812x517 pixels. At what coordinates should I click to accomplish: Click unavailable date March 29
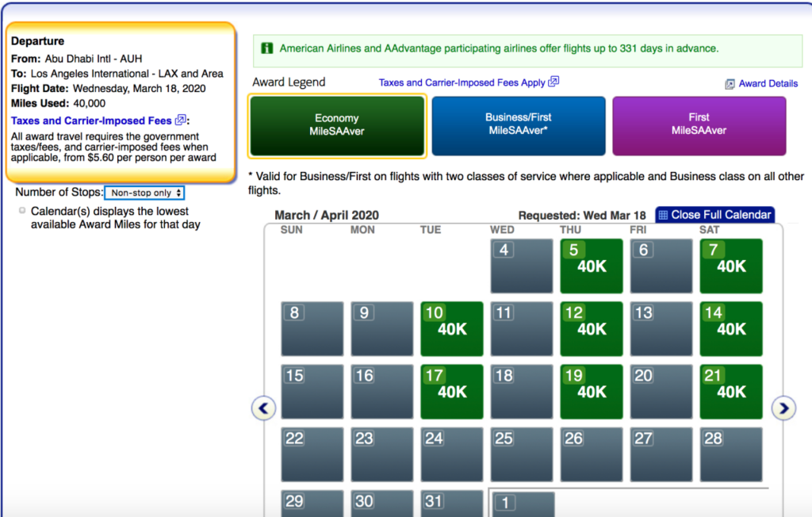pos(312,504)
